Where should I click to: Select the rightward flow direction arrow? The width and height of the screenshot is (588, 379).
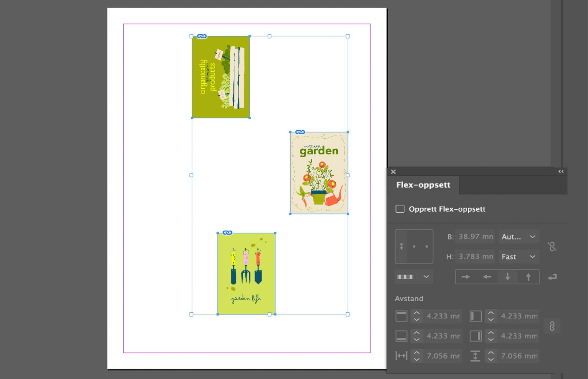(466, 277)
